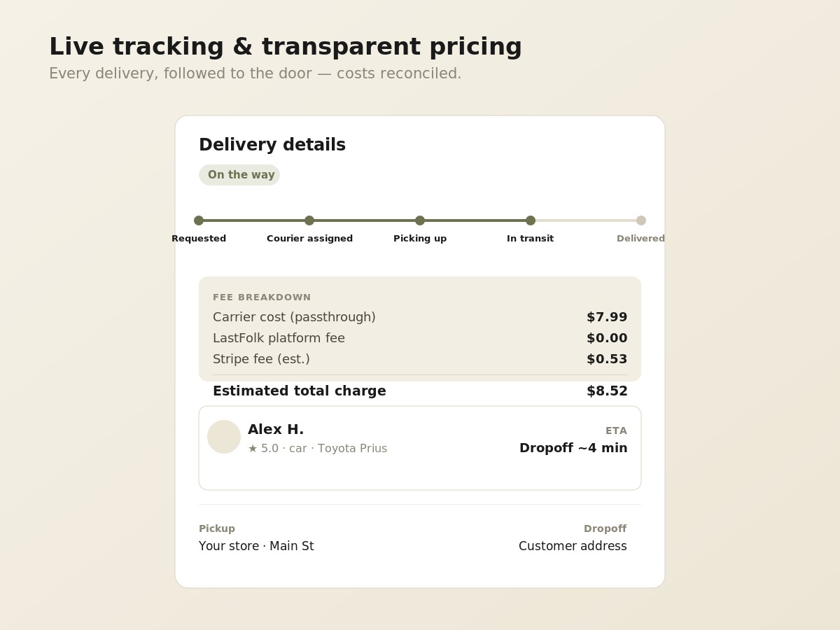Click the Stripe fee (est.) label
This screenshot has height=630, width=840.
coord(261,359)
